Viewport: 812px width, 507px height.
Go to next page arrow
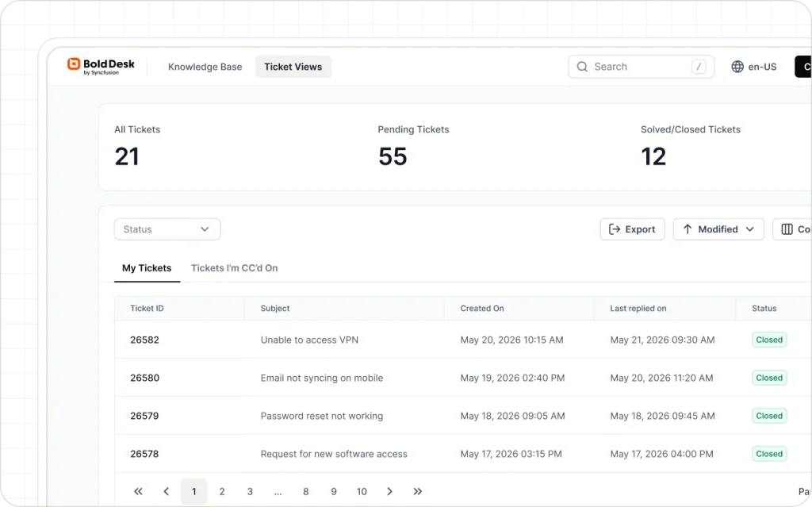pyautogui.click(x=389, y=491)
